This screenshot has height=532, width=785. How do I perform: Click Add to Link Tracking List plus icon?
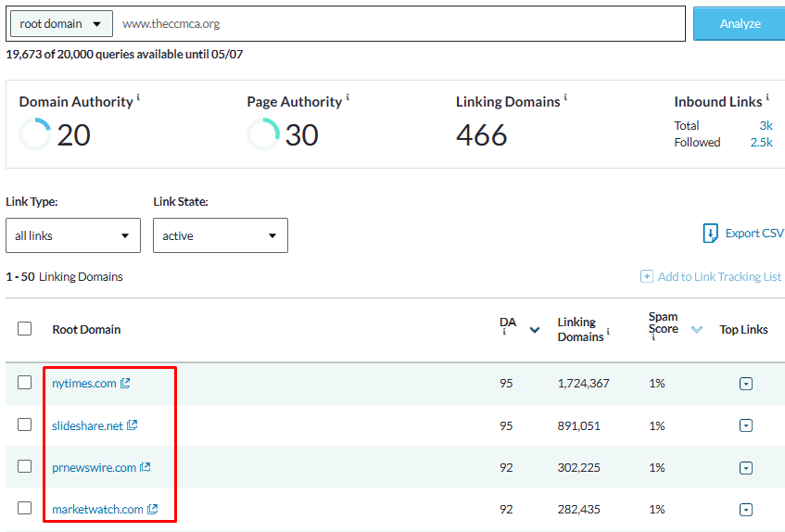[x=646, y=277]
